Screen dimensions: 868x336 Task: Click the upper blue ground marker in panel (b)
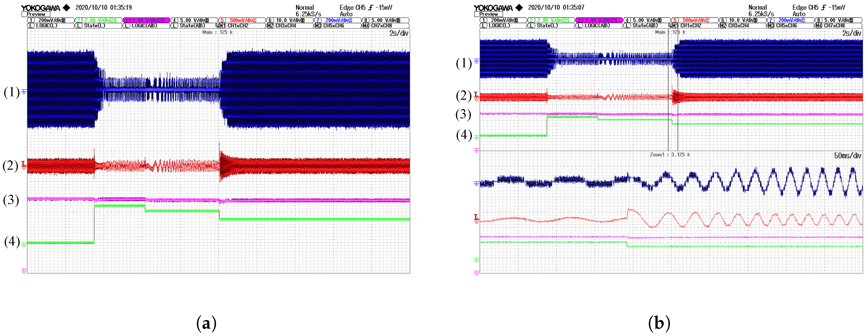coord(477,61)
